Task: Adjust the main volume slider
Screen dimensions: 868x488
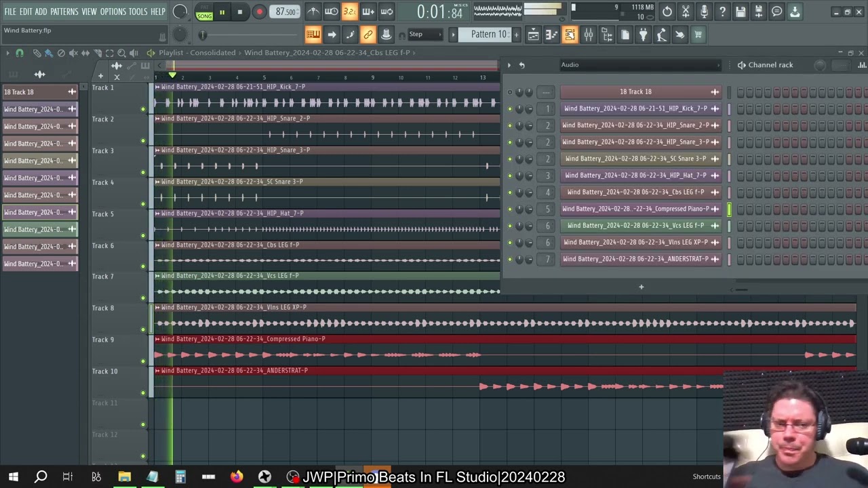Action: (180, 12)
